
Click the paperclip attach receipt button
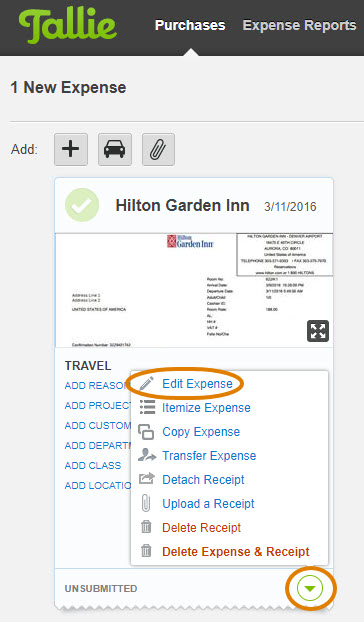[158, 150]
